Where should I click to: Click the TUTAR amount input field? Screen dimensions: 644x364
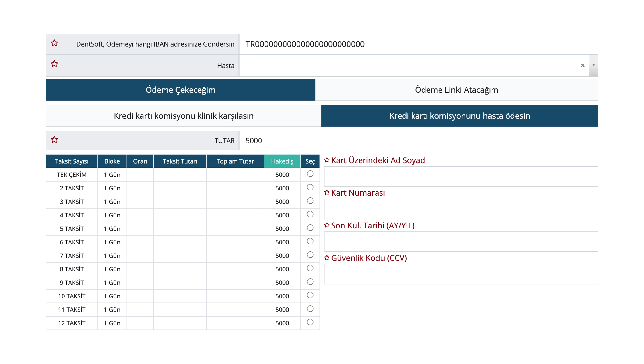coord(418,140)
